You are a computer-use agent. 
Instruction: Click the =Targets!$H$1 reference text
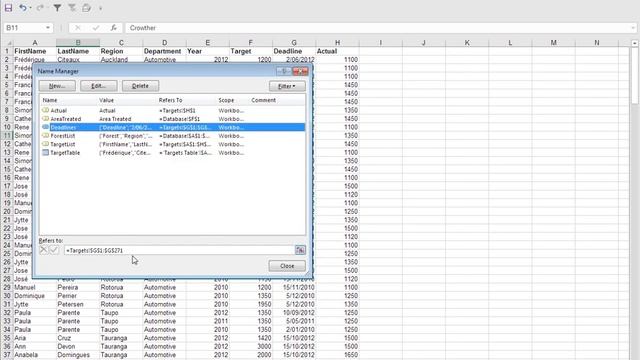177,111
